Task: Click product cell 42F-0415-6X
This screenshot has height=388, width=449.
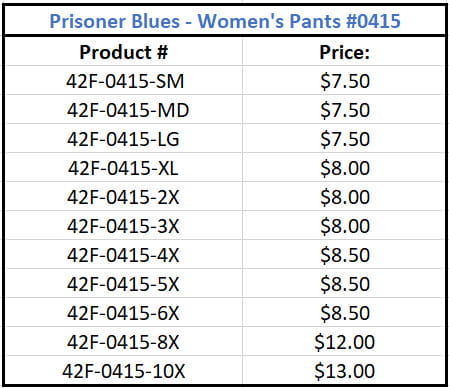Action: tap(123, 313)
